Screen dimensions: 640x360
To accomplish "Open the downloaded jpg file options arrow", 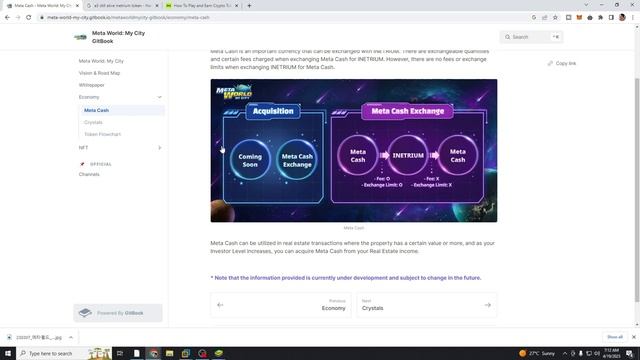I will [71, 338].
